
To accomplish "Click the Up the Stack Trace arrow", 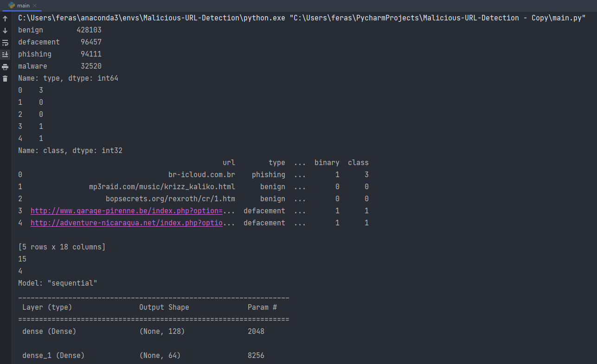I will click(5, 19).
